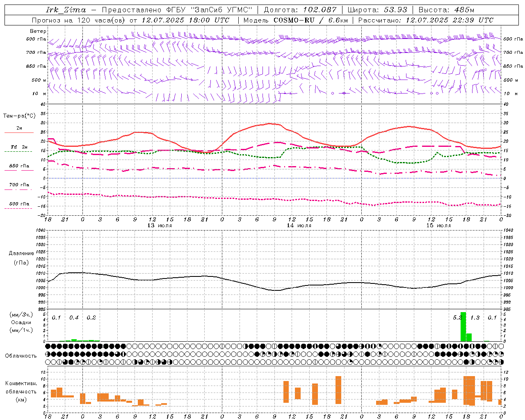Click the 2м temperature legend line

19,133
